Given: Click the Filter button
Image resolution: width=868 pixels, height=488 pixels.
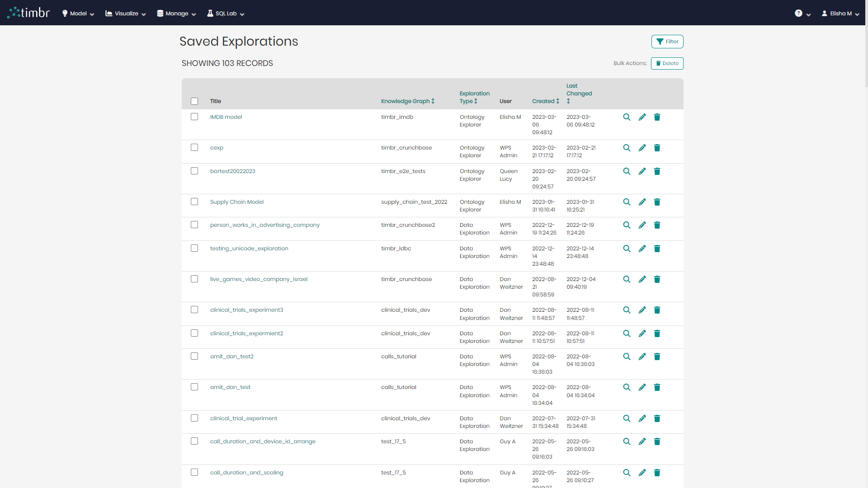Looking at the screenshot, I should click(x=667, y=42).
